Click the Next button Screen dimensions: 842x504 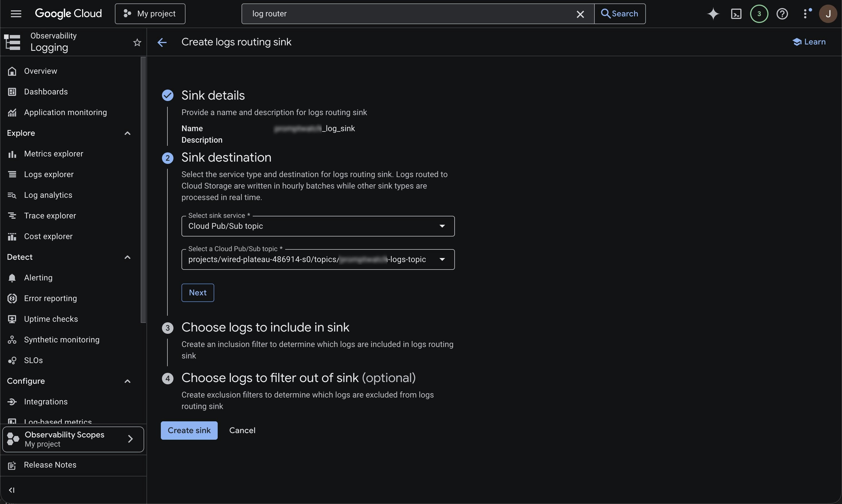click(197, 292)
